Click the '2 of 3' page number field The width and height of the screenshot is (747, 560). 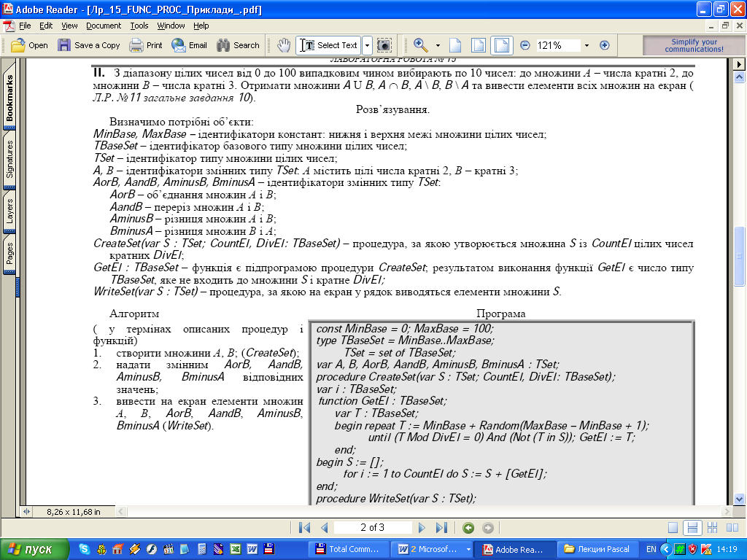[373, 527]
